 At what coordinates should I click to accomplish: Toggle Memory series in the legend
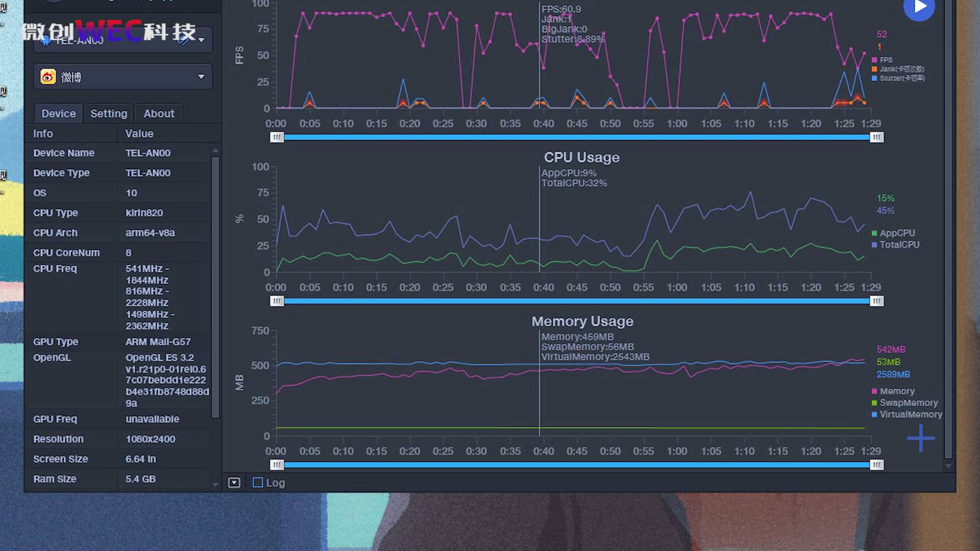(893, 391)
